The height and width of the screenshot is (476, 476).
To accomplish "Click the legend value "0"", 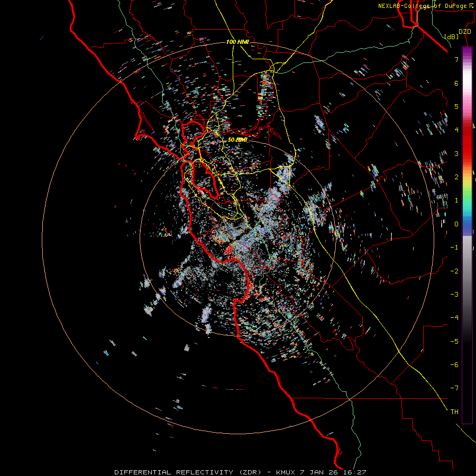I will coord(456,224).
